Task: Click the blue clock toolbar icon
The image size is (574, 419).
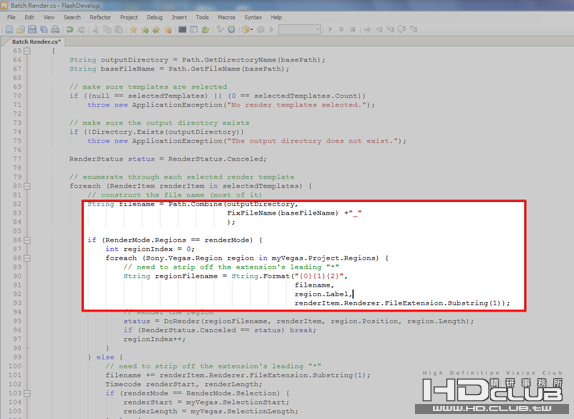Action: pyautogui.click(x=231, y=29)
